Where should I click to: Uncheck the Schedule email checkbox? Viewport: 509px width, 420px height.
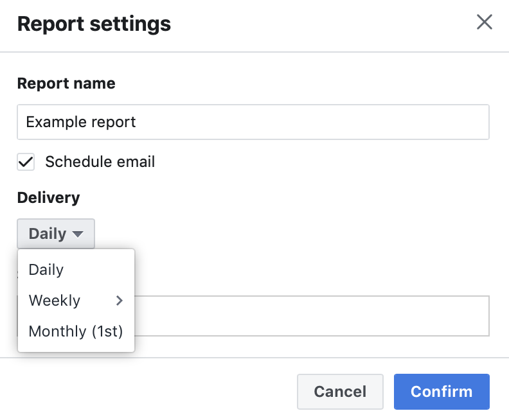pyautogui.click(x=26, y=162)
